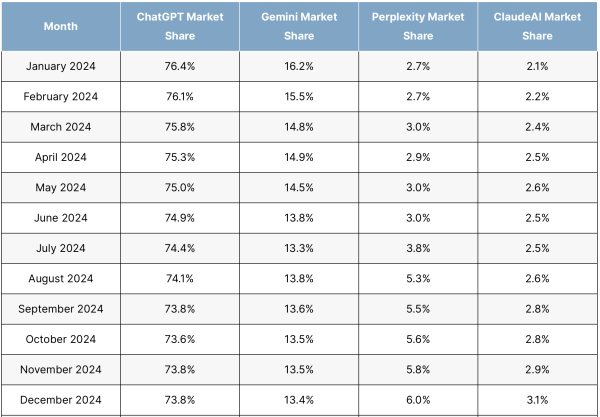Select ChatGPT's 75.0% value for May 2024
The width and height of the screenshot is (600, 417).
[x=180, y=188]
